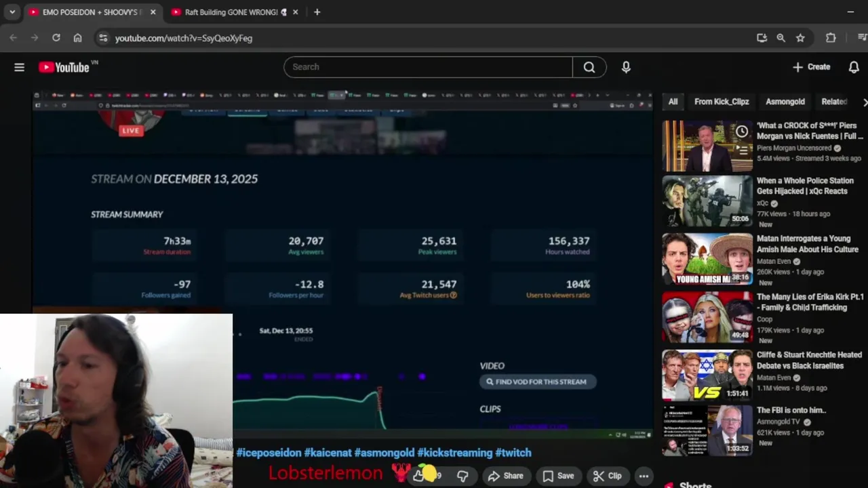Visit the Coop channel name
Screen dimensions: 868x488
765,319
